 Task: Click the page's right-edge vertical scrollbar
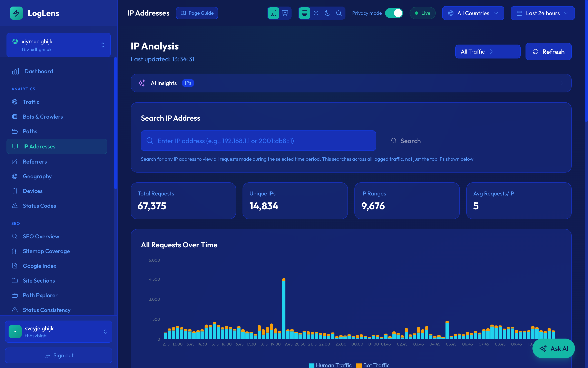tap(586, 61)
